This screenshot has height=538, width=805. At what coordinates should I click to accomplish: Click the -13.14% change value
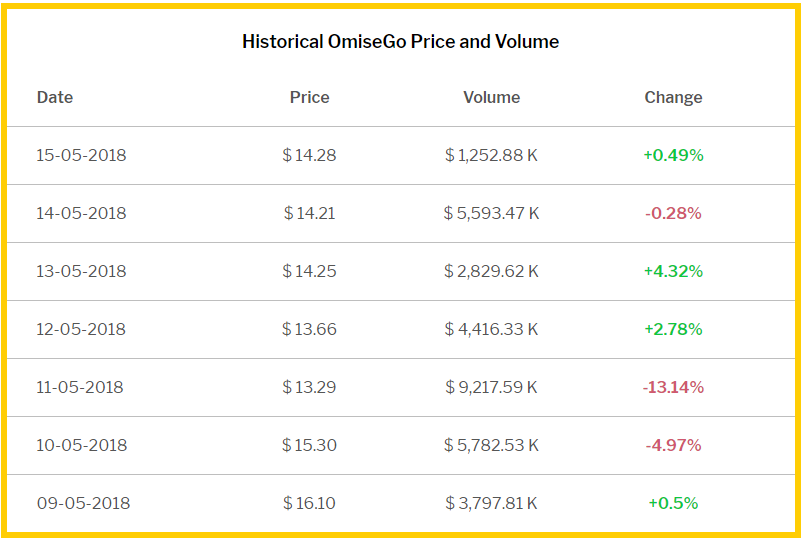click(x=673, y=387)
